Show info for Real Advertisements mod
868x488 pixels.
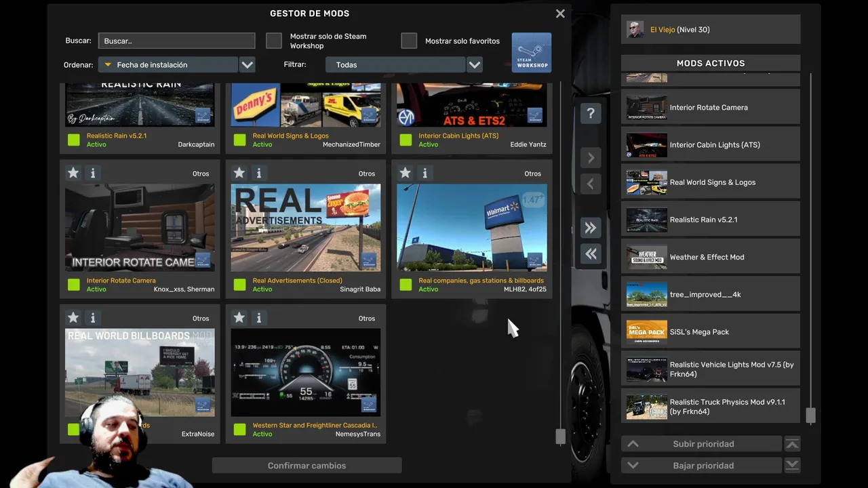tap(259, 173)
